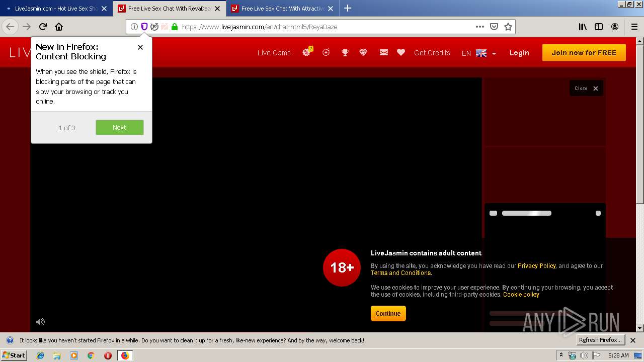Switch to third Free Live Sex Chat tab

point(282,9)
